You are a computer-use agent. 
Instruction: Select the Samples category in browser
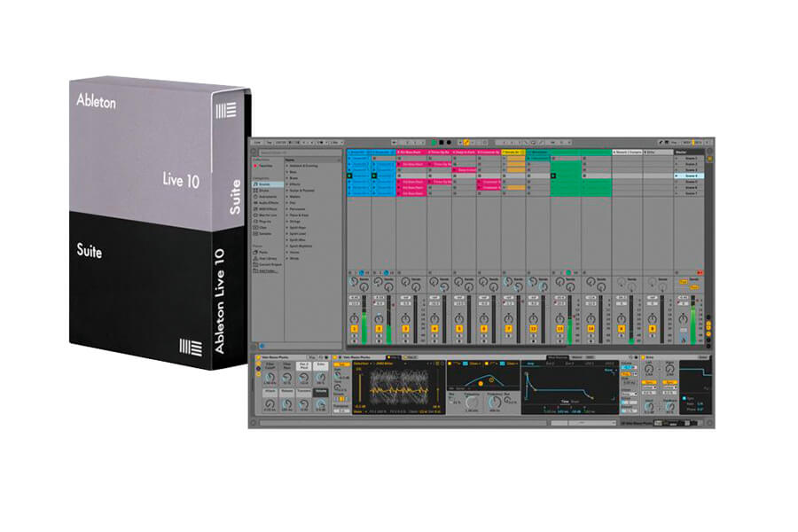click(x=267, y=234)
